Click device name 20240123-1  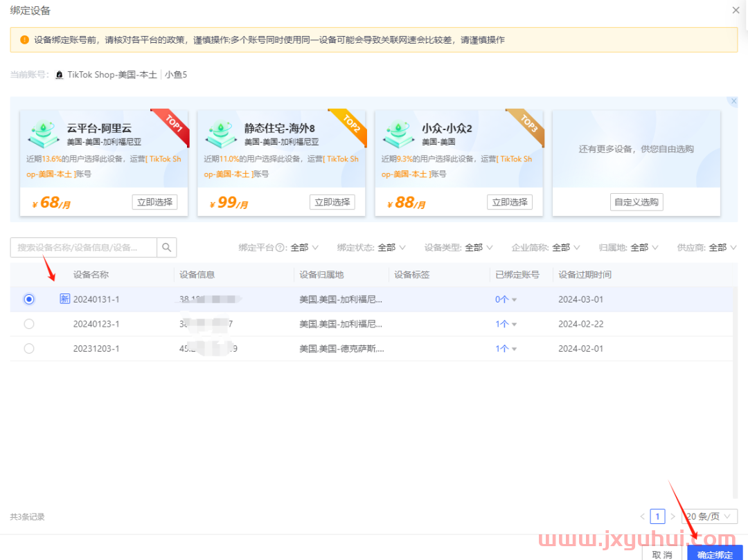point(96,324)
